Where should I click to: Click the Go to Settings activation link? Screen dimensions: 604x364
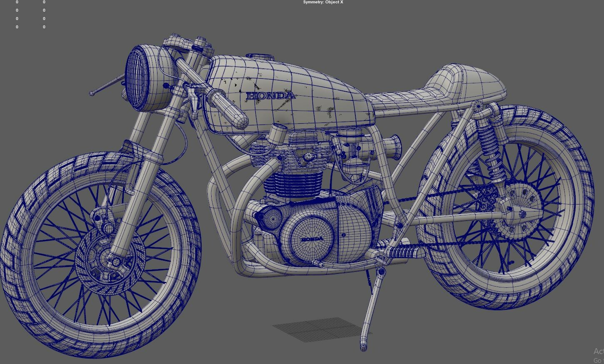(x=599, y=361)
